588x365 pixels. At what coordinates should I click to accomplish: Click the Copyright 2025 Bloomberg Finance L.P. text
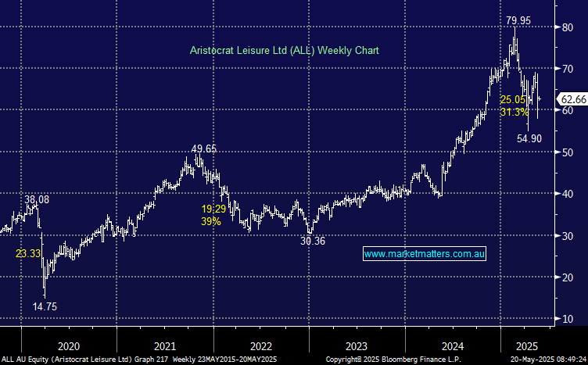click(x=393, y=360)
